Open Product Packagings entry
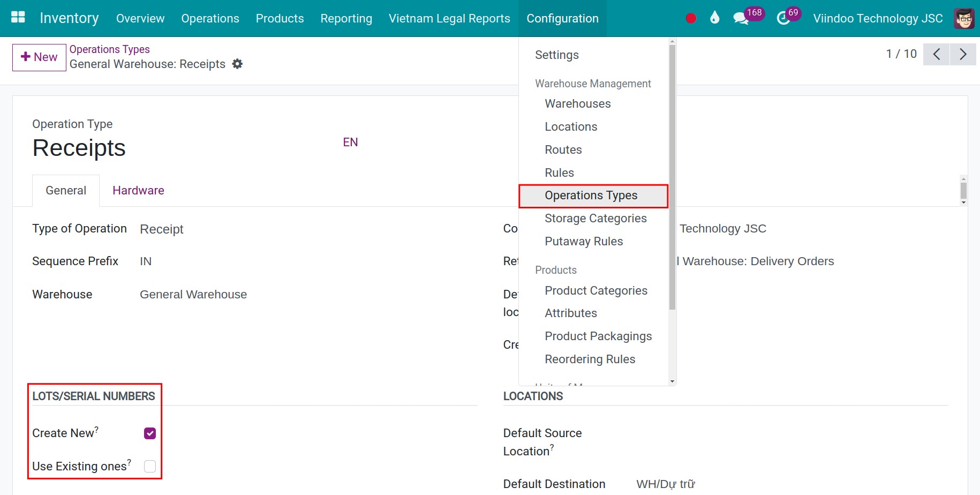 (x=598, y=336)
